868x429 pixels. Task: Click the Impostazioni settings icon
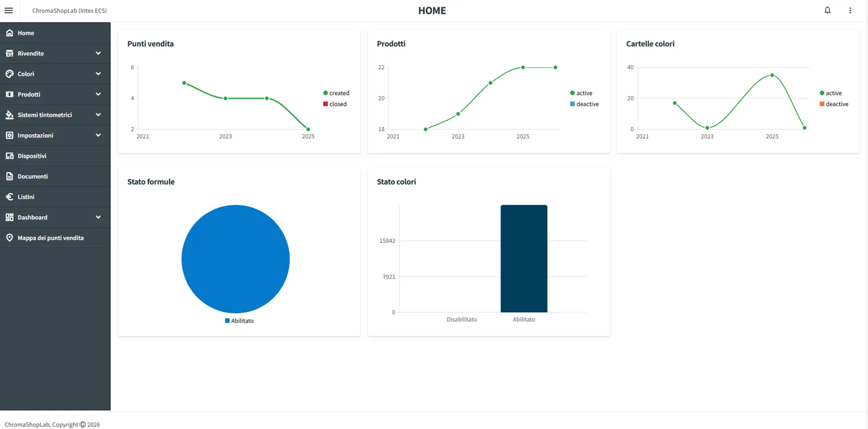[x=9, y=135]
